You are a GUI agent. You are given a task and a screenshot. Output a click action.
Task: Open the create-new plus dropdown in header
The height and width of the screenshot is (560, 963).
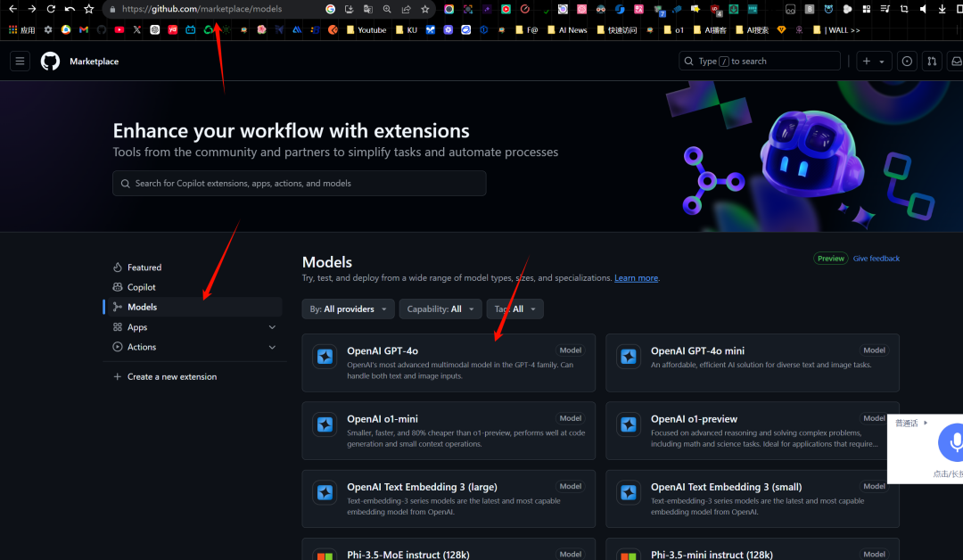coord(873,62)
